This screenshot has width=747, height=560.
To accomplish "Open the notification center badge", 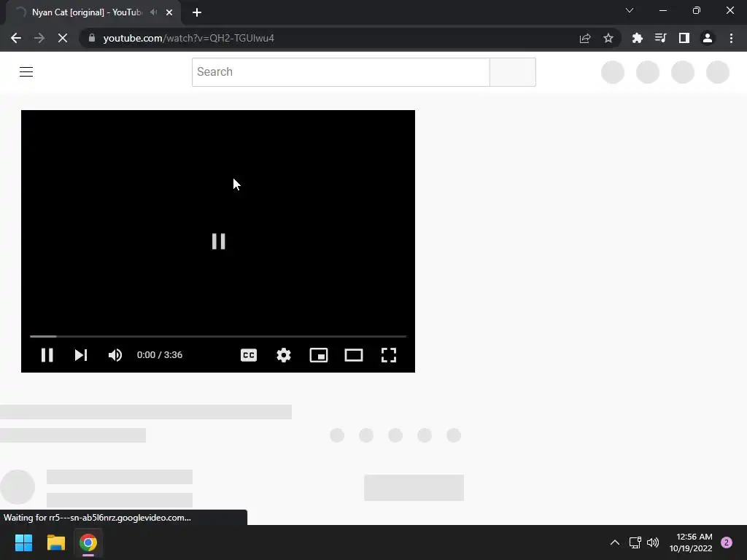I will (x=727, y=542).
